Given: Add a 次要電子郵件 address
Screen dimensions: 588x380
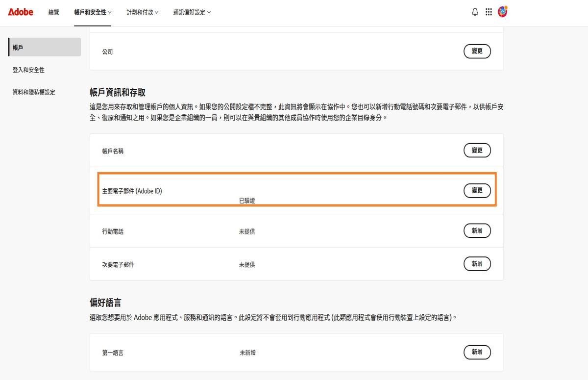Looking at the screenshot, I should tap(476, 264).
